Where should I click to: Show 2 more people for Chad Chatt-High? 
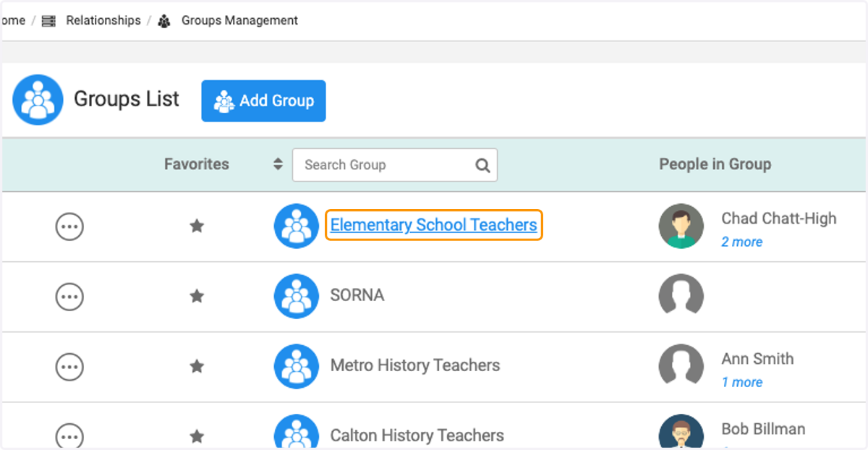[x=742, y=242]
